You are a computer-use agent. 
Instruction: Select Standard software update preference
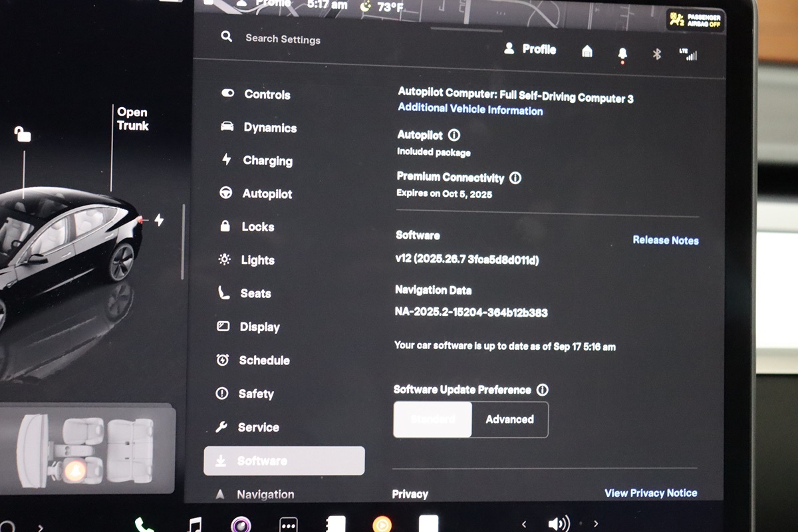433,420
